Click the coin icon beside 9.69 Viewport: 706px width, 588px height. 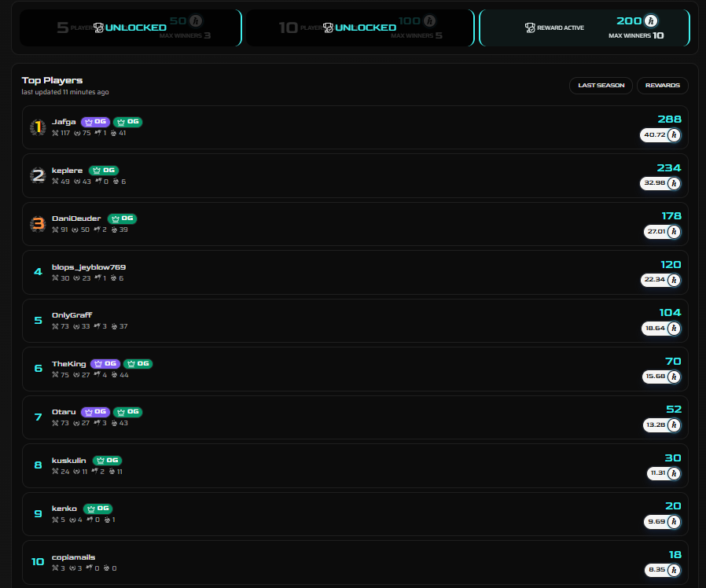pyautogui.click(x=674, y=522)
